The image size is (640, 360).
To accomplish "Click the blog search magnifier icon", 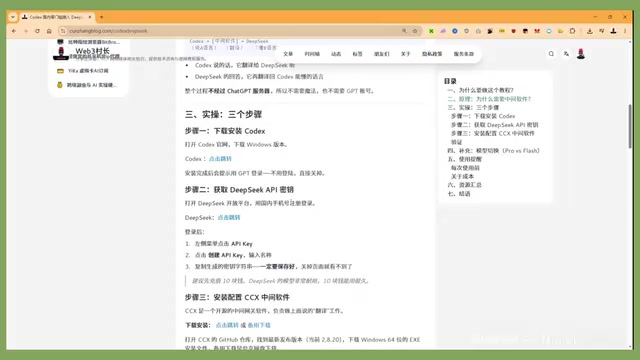I will tap(551, 54).
